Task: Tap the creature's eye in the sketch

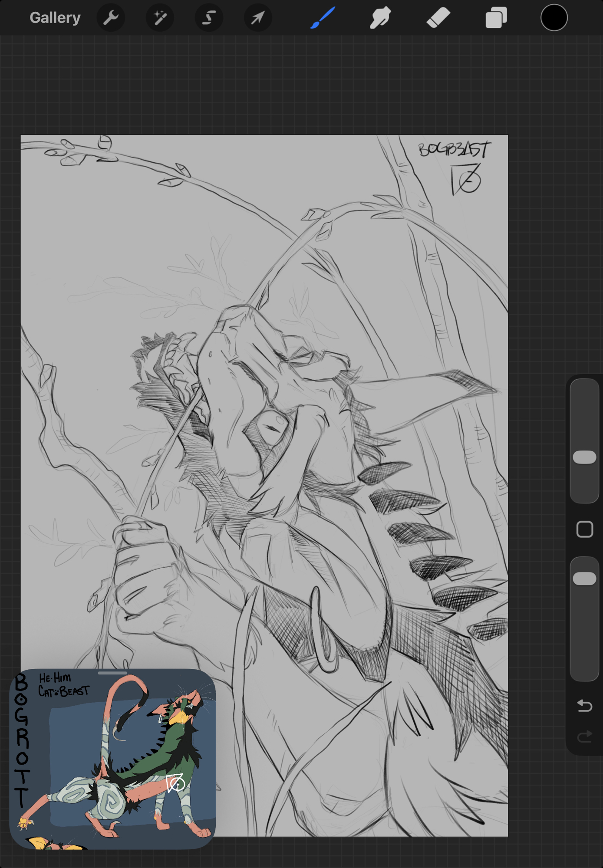Action: click(273, 424)
